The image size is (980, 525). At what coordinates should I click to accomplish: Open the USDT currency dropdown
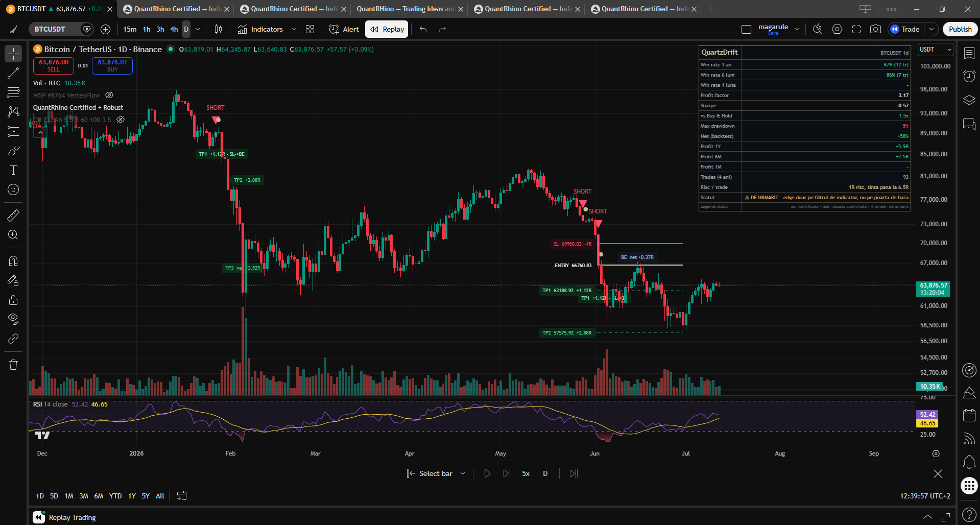point(936,50)
